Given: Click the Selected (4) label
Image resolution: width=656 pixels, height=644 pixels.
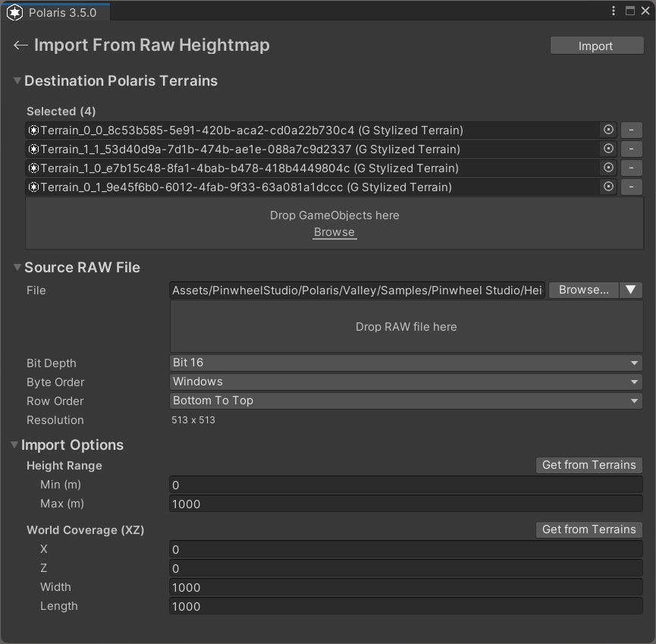Looking at the screenshot, I should click(61, 112).
